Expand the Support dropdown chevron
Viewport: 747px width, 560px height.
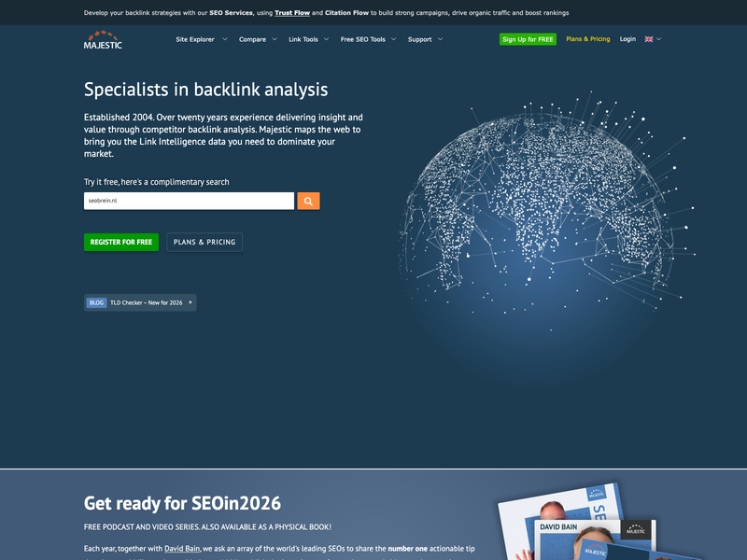[x=441, y=39]
